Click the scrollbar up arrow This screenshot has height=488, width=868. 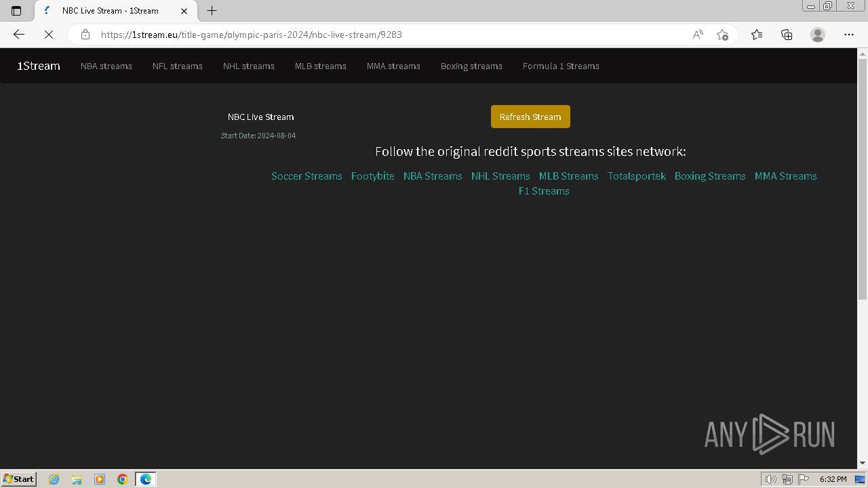863,54
